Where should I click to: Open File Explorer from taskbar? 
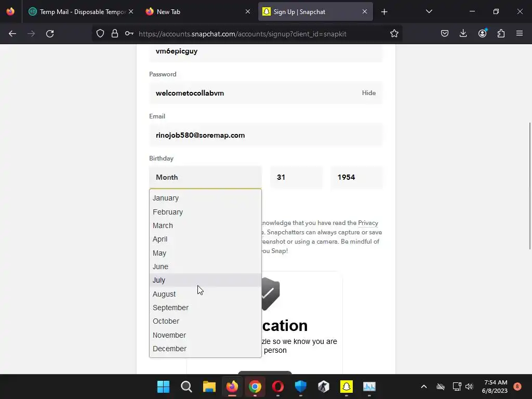click(209, 387)
